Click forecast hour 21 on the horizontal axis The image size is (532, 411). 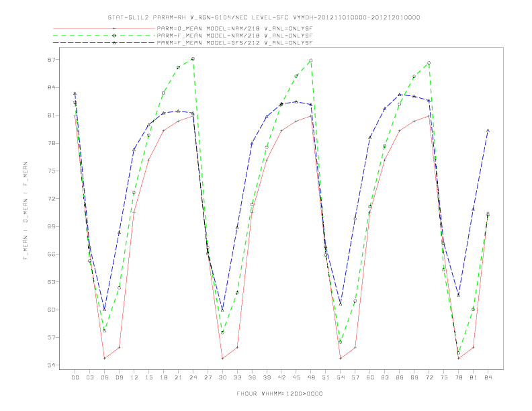(x=178, y=377)
